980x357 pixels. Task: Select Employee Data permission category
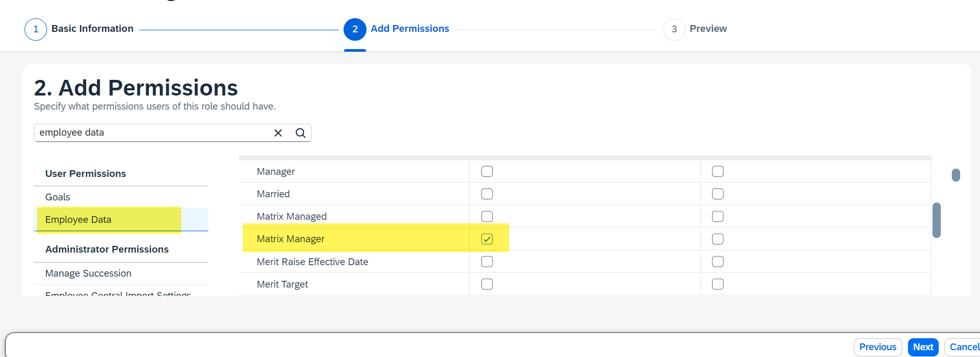pyautogui.click(x=121, y=220)
